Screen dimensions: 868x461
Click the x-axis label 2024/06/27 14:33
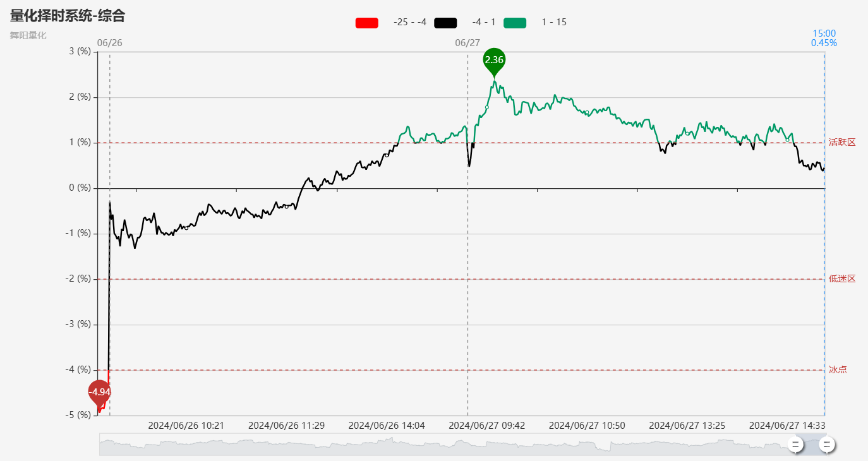pyautogui.click(x=787, y=426)
